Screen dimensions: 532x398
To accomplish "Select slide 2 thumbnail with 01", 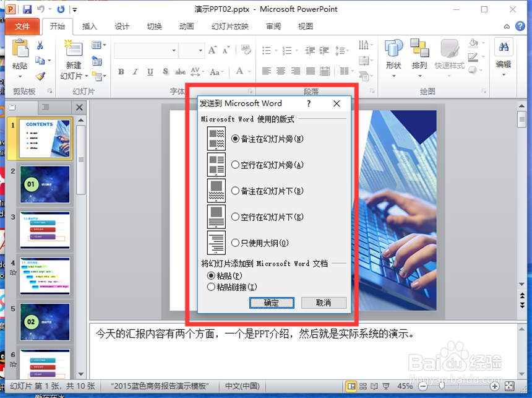I will click(x=45, y=184).
